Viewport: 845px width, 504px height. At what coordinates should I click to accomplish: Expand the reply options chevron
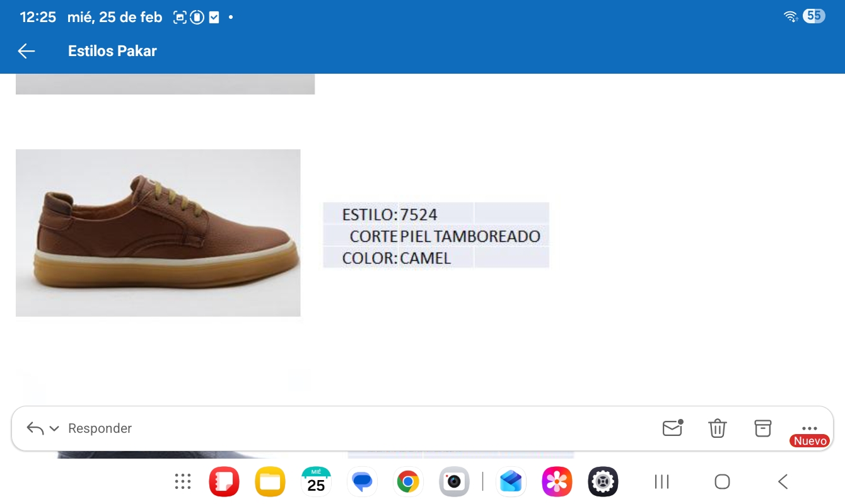tap(54, 428)
